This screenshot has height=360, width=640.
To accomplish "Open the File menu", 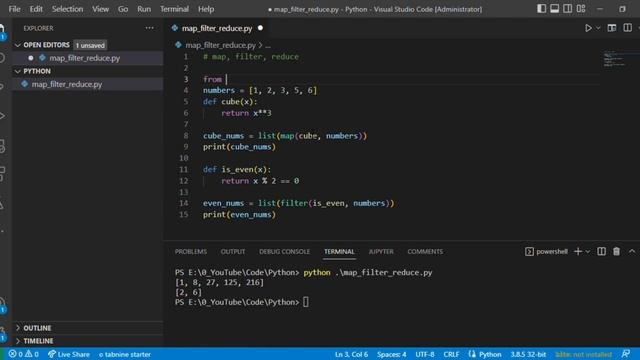I will coord(14,9).
